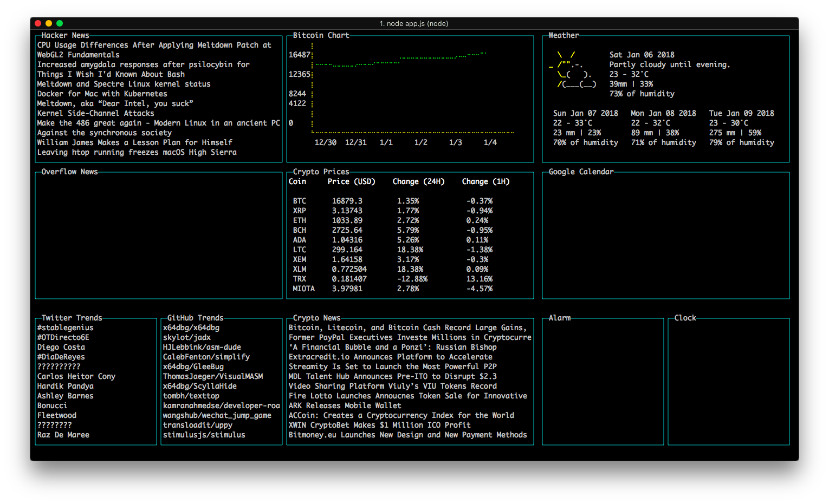This screenshot has height=504, width=829.
Task: Click the 'Change (24H)' column header
Action: (x=418, y=181)
